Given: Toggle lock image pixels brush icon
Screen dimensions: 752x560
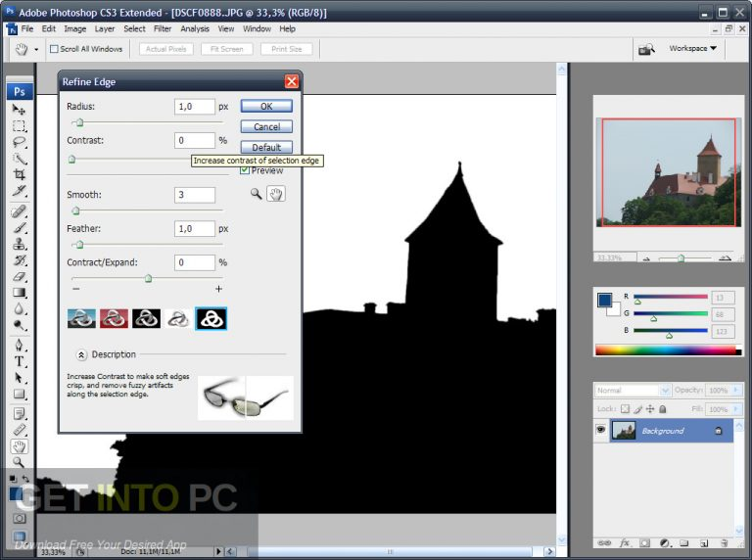Looking at the screenshot, I should [x=637, y=409].
